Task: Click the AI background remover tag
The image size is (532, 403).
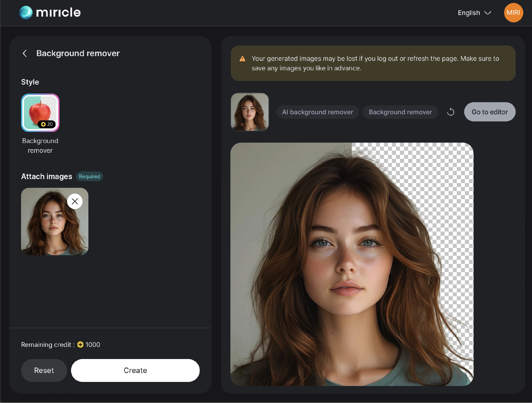Action: click(x=317, y=112)
